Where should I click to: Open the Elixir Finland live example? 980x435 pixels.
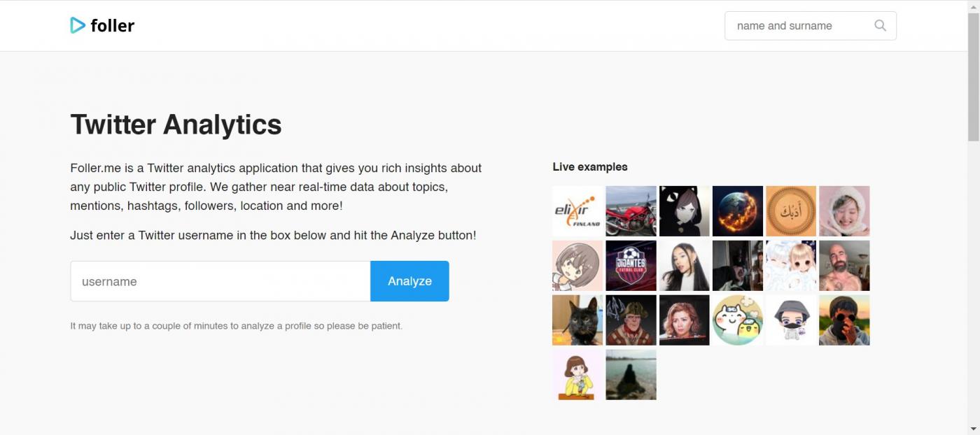pyautogui.click(x=577, y=211)
